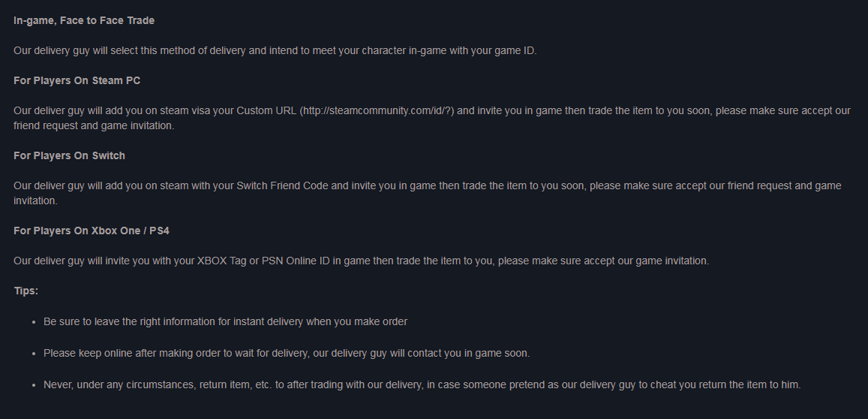868x419 pixels.
Task: Click the 'Switch Friend Code' paragraph text
Action: pyautogui.click(x=428, y=194)
